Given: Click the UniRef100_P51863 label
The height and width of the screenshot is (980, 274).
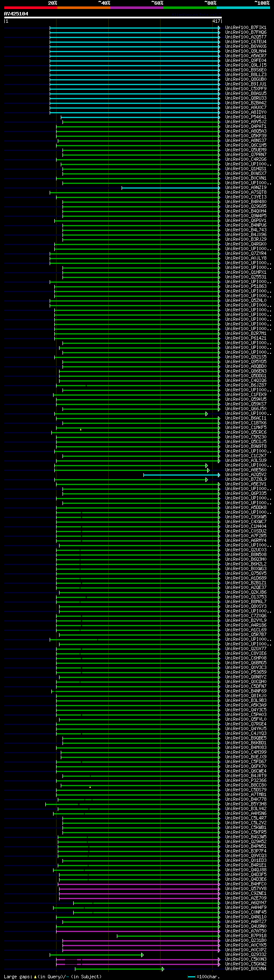Looking at the screenshot, I should 246,287.
